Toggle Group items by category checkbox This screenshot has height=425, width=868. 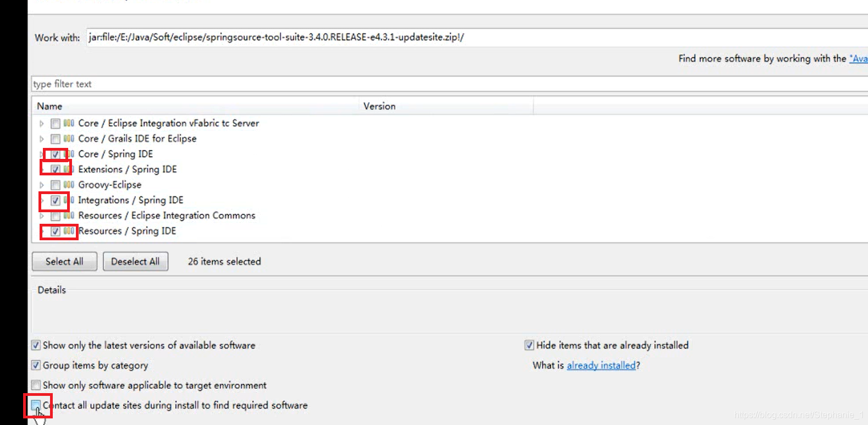point(36,365)
